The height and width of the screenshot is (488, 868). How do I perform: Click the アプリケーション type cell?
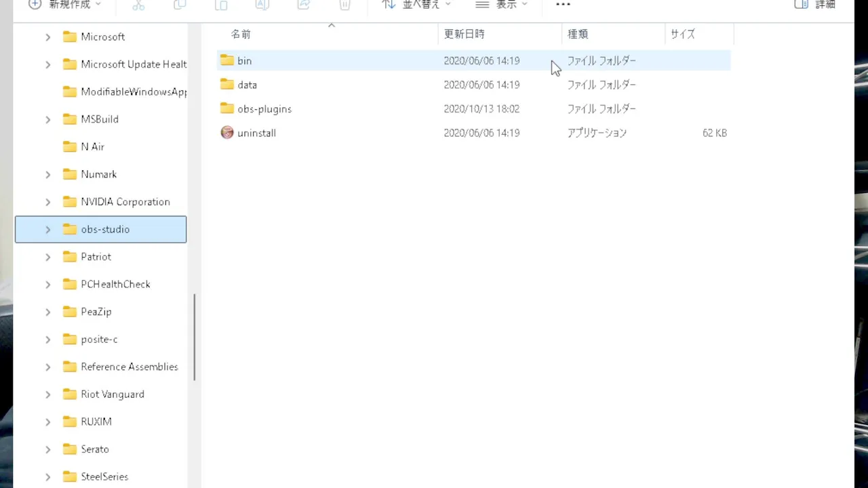597,133
